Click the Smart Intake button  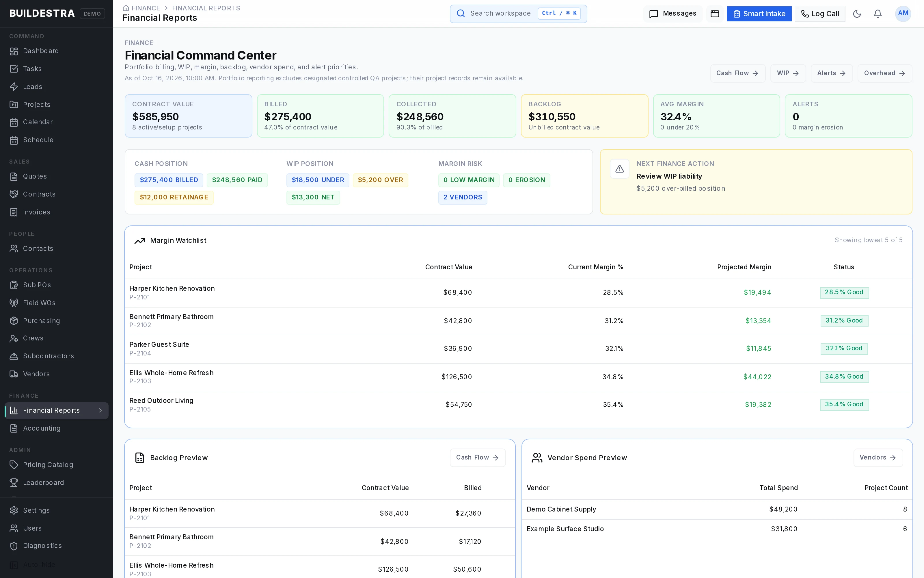coord(759,14)
